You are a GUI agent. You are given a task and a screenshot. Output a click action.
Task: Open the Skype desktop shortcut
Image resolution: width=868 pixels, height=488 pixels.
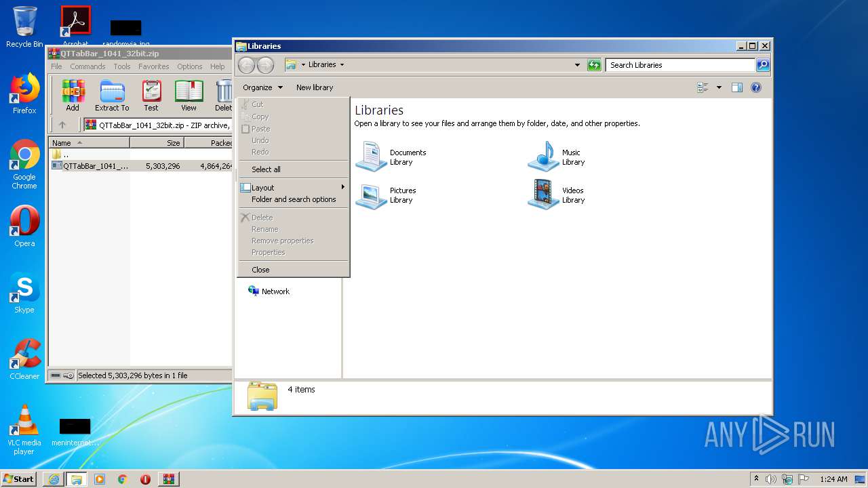pos(24,293)
